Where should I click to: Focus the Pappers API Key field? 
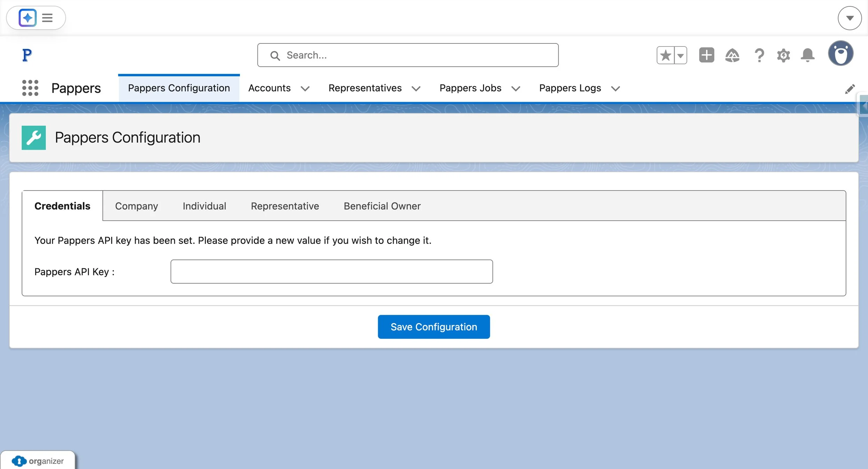coord(331,271)
